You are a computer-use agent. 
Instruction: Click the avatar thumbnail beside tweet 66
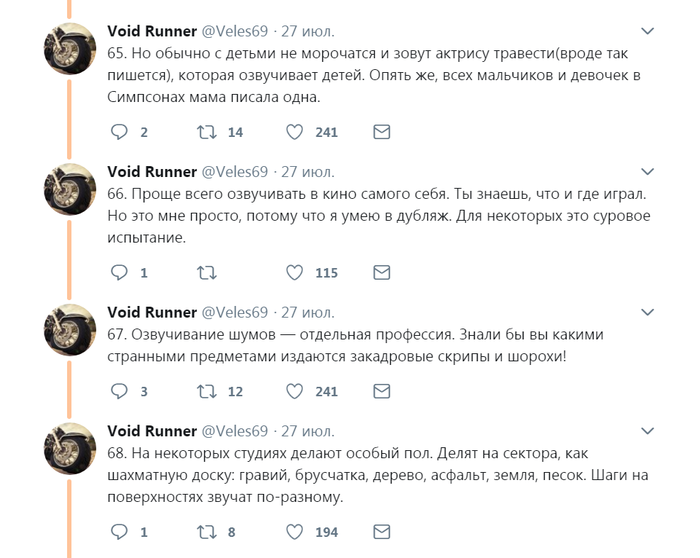[69, 189]
